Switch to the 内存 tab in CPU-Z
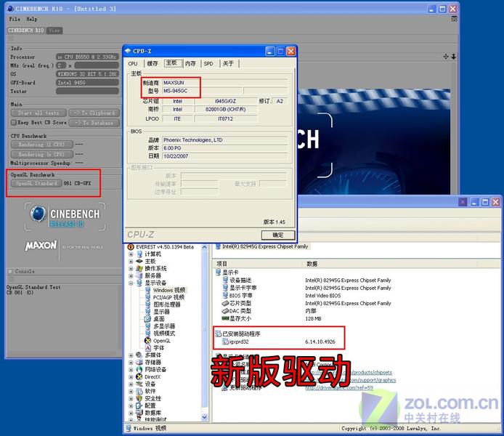 [190, 64]
